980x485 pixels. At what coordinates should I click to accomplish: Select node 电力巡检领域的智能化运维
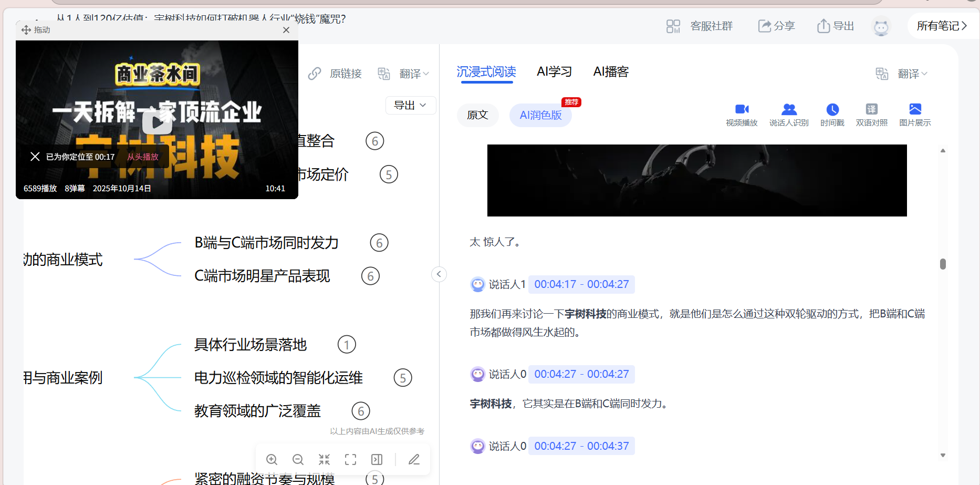(278, 378)
